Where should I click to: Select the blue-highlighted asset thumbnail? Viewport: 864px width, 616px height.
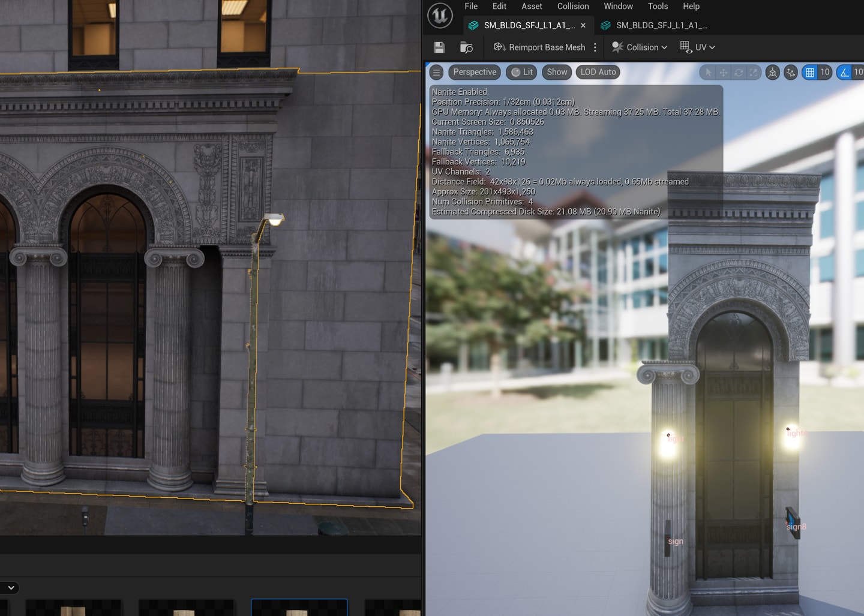pyautogui.click(x=299, y=607)
